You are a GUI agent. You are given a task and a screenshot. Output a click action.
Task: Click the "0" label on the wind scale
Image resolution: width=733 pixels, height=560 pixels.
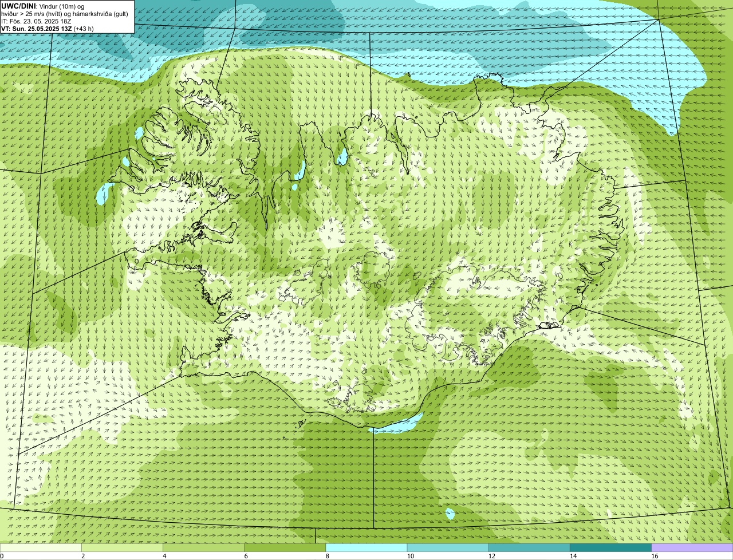2,556
